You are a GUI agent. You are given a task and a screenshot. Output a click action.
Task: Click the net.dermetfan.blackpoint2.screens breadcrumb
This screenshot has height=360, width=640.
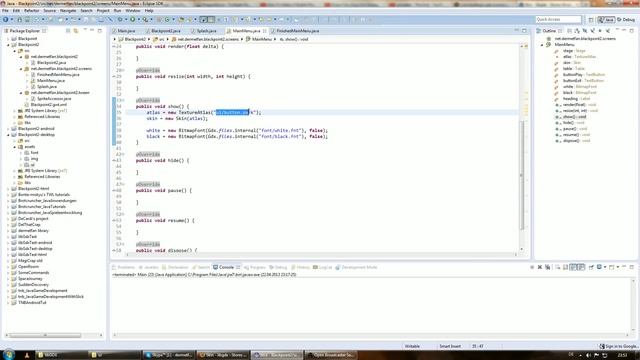(208, 39)
